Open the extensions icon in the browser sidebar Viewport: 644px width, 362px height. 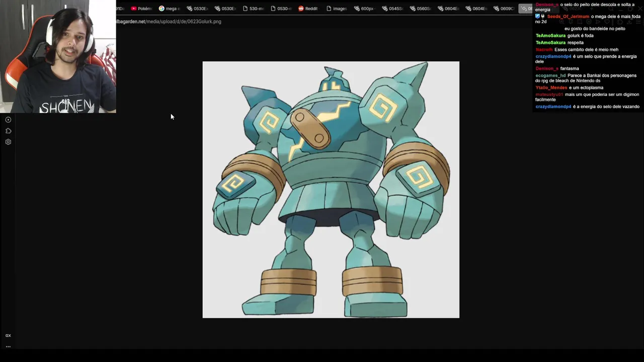pos(8,131)
